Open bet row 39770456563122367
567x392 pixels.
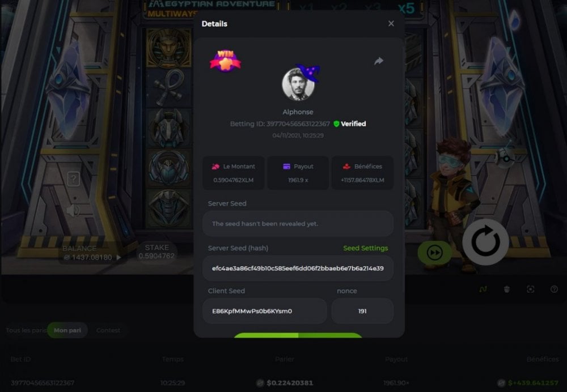(x=283, y=382)
